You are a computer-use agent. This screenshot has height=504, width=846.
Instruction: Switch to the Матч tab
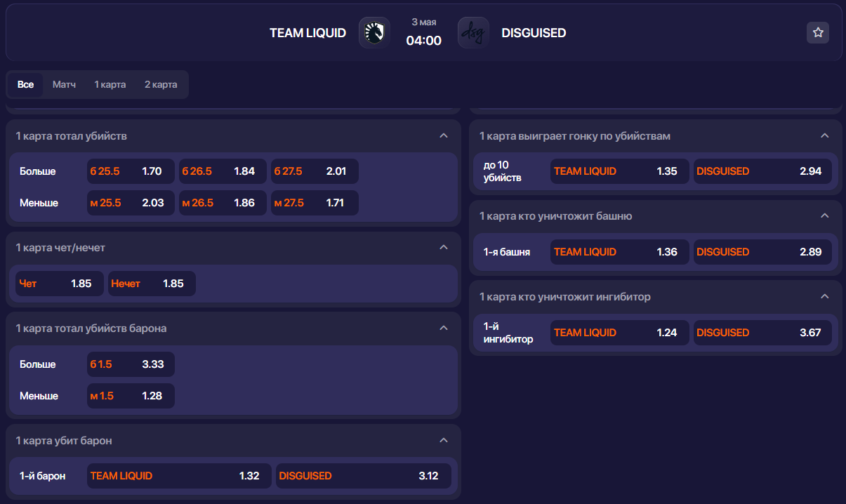(x=64, y=84)
